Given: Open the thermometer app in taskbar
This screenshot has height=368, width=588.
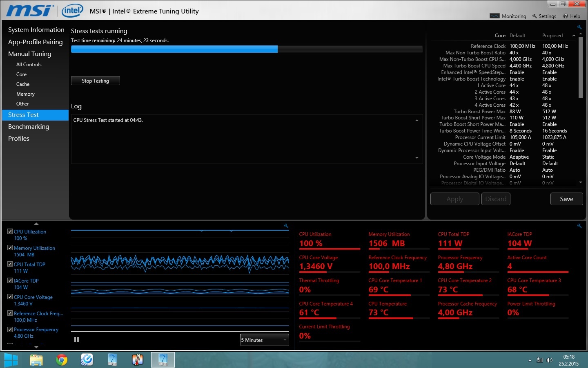Looking at the screenshot, I should pos(138,360).
